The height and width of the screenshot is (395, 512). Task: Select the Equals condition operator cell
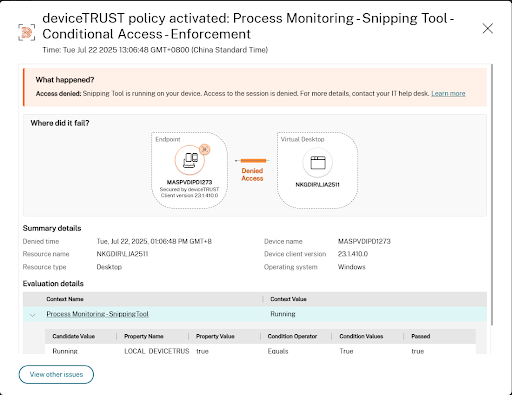click(278, 351)
